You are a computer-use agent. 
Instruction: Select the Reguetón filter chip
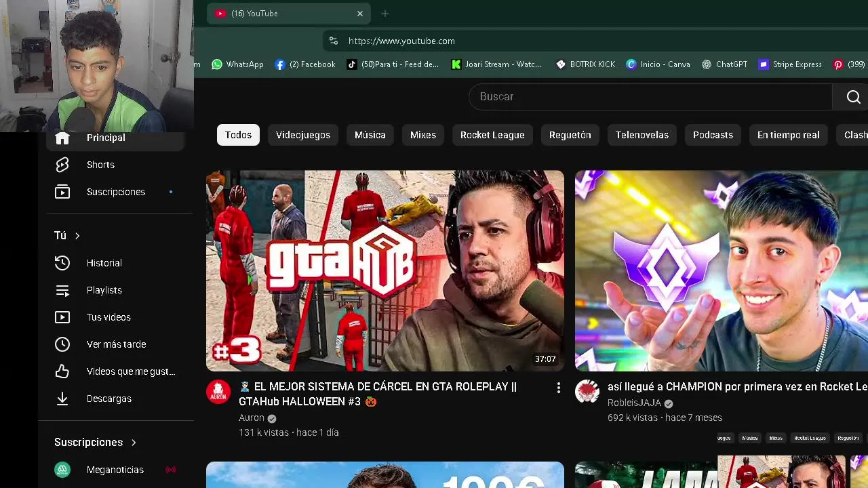(570, 135)
